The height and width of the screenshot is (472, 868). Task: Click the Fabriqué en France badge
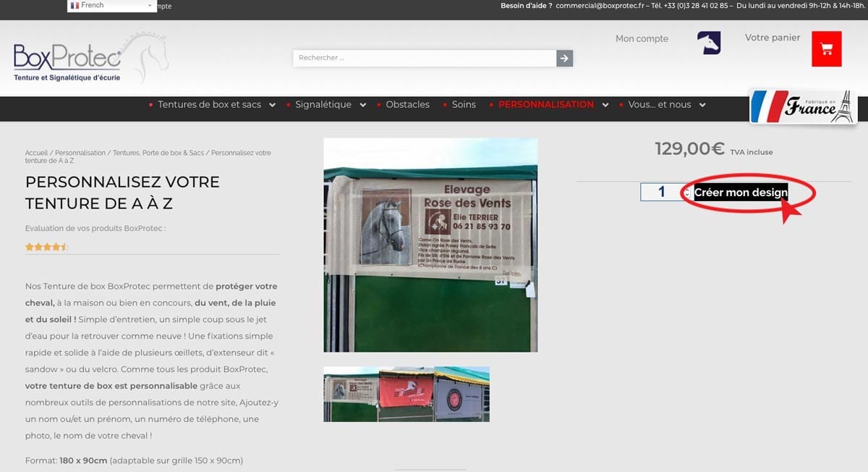[803, 107]
